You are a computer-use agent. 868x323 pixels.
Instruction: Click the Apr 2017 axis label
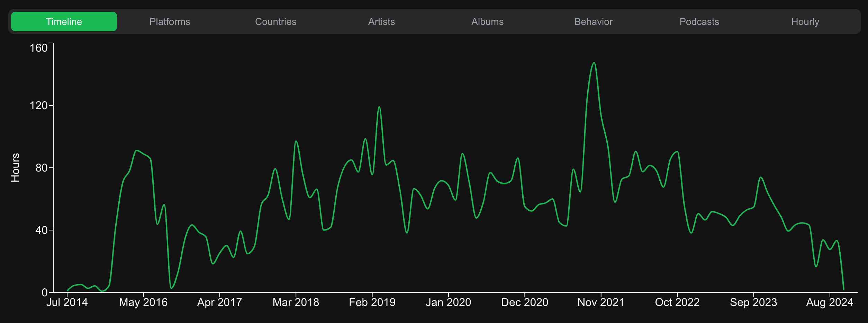219,302
